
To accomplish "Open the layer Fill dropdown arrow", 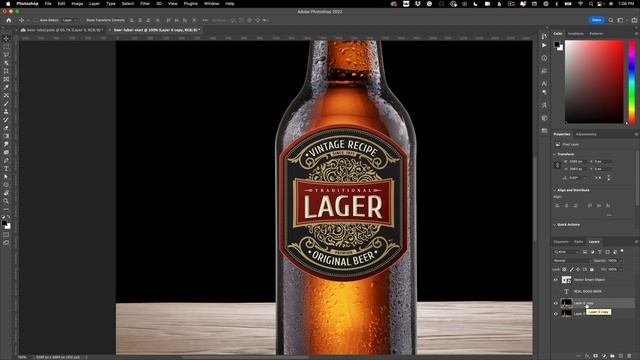I will pyautogui.click(x=620, y=269).
